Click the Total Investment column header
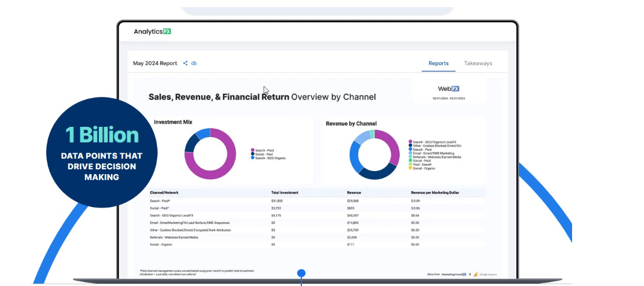This screenshot has height=286, width=644. (285, 193)
